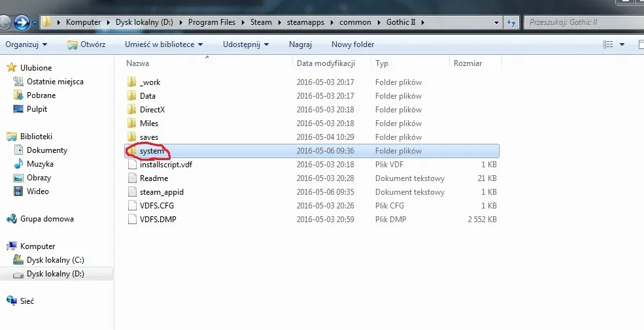
Task: Jump to Program Files breadcrumb
Action: point(212,22)
